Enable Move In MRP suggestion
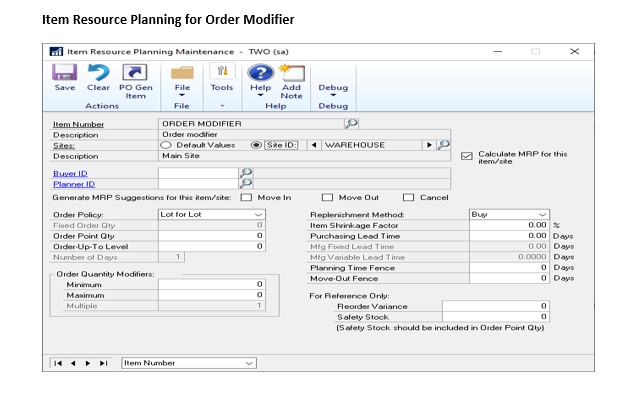This screenshot has height=396, width=626. 246,198
